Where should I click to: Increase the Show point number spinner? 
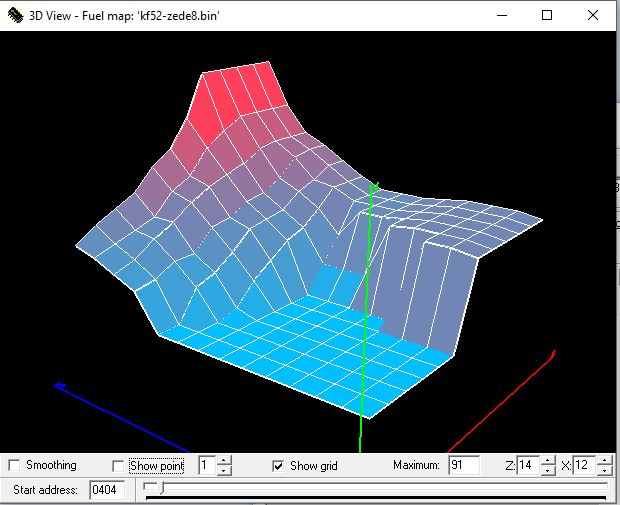pyautogui.click(x=224, y=460)
